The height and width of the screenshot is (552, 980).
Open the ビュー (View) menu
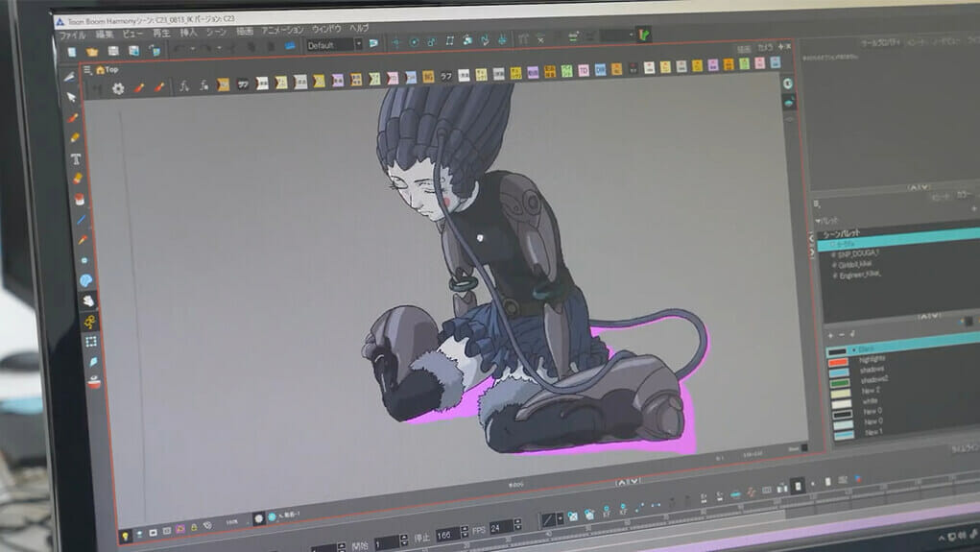[x=132, y=34]
